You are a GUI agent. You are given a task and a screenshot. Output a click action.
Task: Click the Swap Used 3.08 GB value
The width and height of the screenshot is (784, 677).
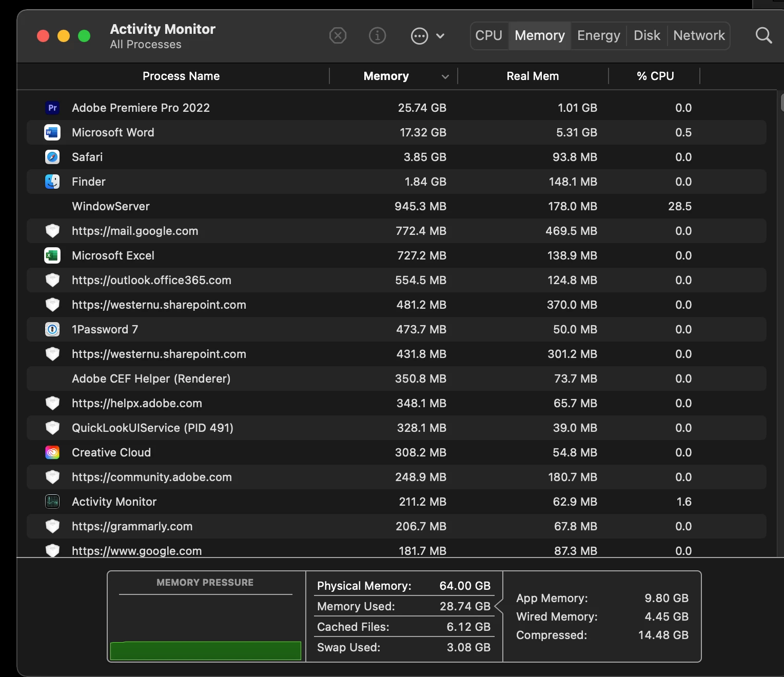(468, 647)
